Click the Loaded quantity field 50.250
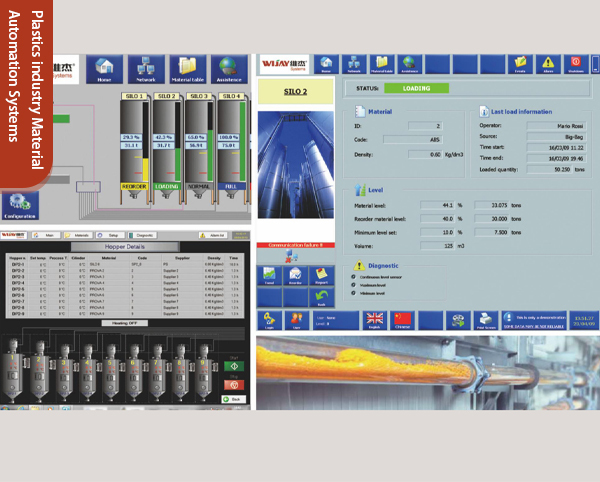The image size is (600, 482). tap(549, 169)
